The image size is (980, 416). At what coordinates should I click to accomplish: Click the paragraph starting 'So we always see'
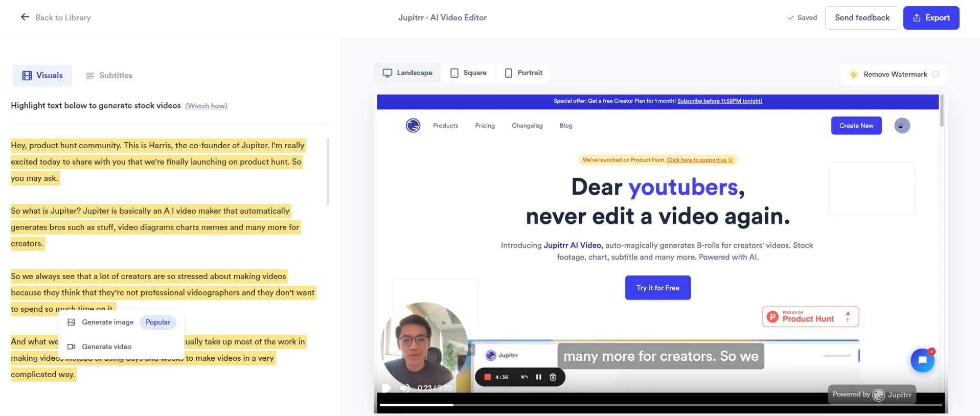(163, 293)
